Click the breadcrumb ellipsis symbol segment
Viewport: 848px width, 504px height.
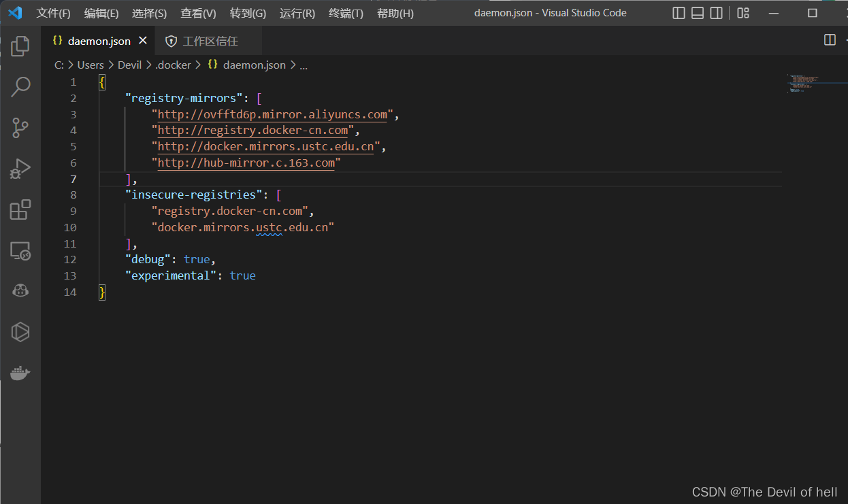(x=304, y=65)
